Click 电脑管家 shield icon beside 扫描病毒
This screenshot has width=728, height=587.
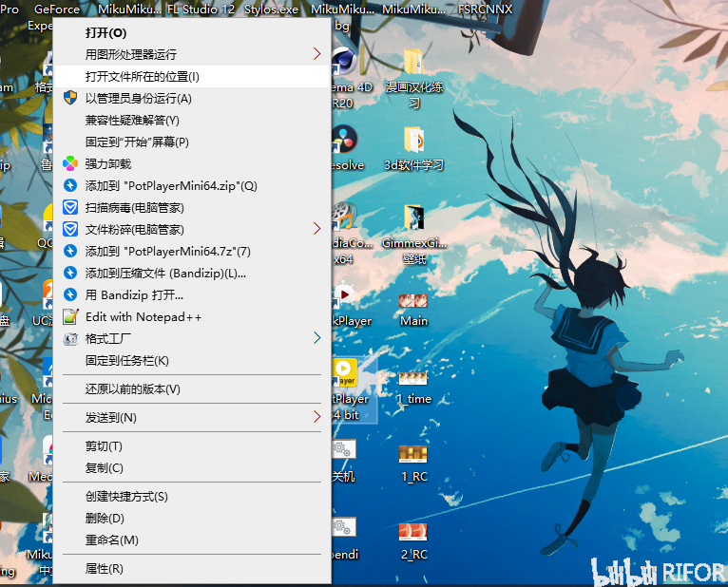click(70, 207)
